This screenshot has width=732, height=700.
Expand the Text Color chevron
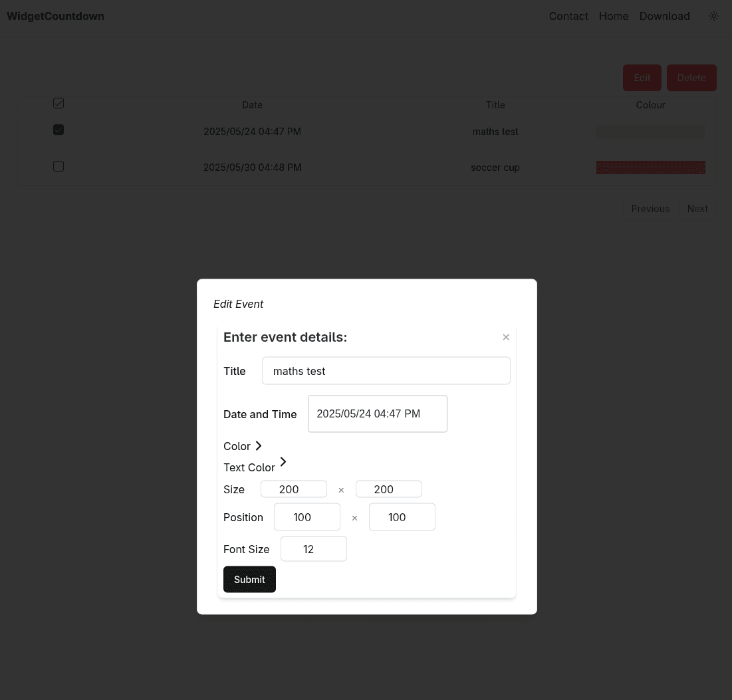coord(283,462)
